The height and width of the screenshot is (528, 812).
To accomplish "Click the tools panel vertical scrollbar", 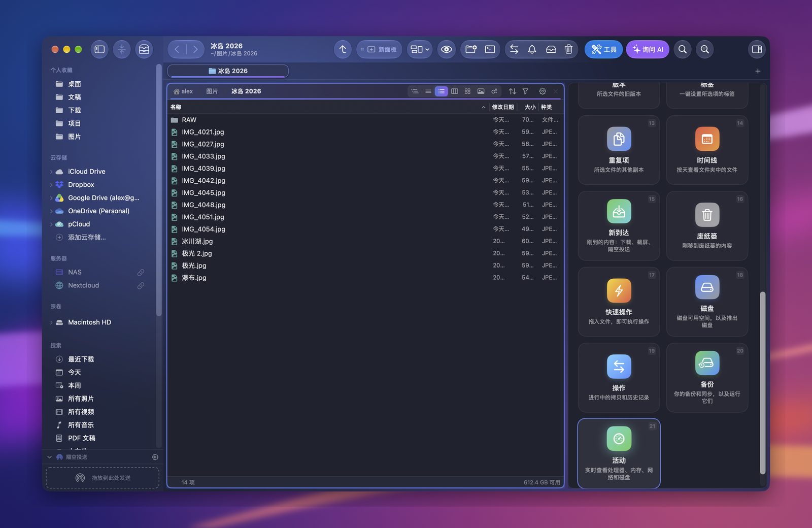I will point(762,383).
